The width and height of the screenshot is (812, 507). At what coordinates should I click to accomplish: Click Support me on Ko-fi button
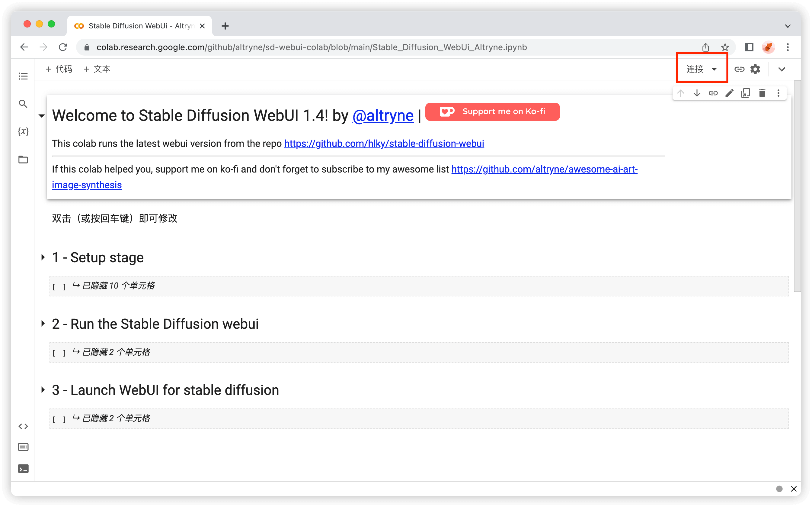492,112
